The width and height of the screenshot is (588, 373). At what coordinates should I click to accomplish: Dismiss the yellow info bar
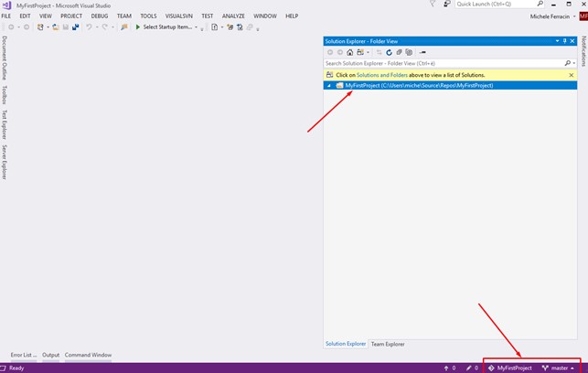tap(572, 75)
